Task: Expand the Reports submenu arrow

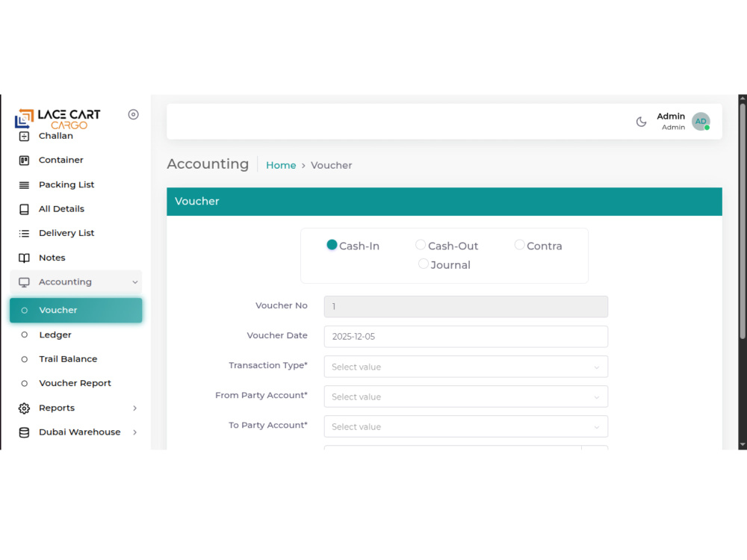Action: point(135,408)
